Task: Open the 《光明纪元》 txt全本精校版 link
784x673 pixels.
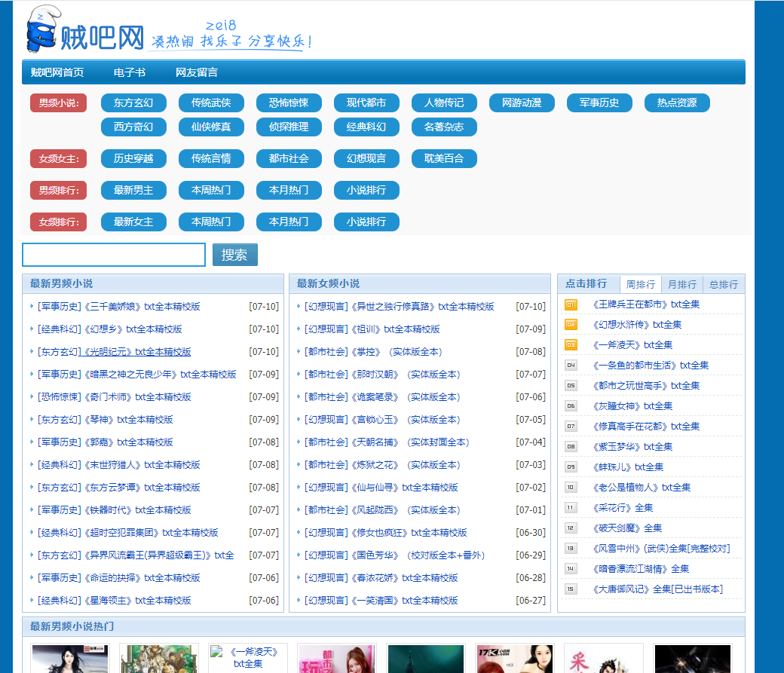Action: [x=137, y=352]
